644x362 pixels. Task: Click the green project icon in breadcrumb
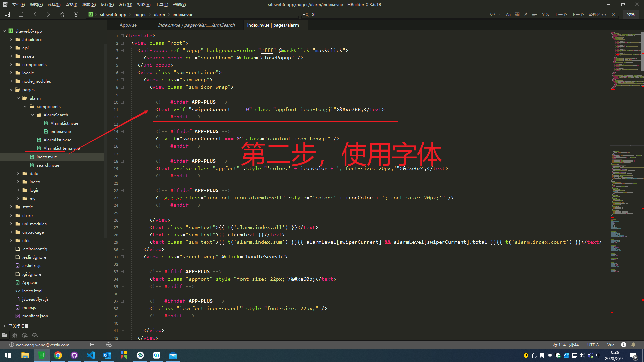[x=91, y=14]
